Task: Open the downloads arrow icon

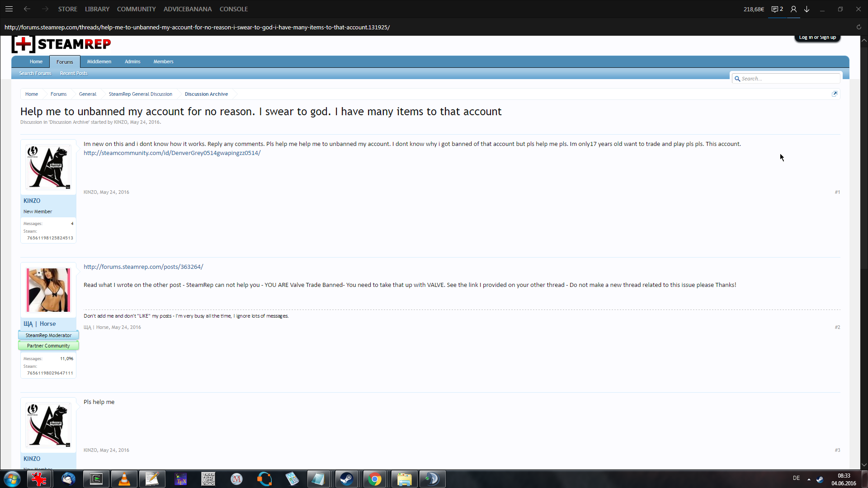Action: [807, 9]
